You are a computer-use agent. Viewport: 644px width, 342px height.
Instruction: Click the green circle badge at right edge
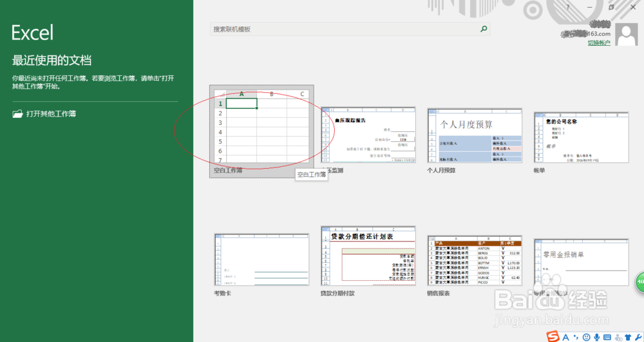[640, 281]
